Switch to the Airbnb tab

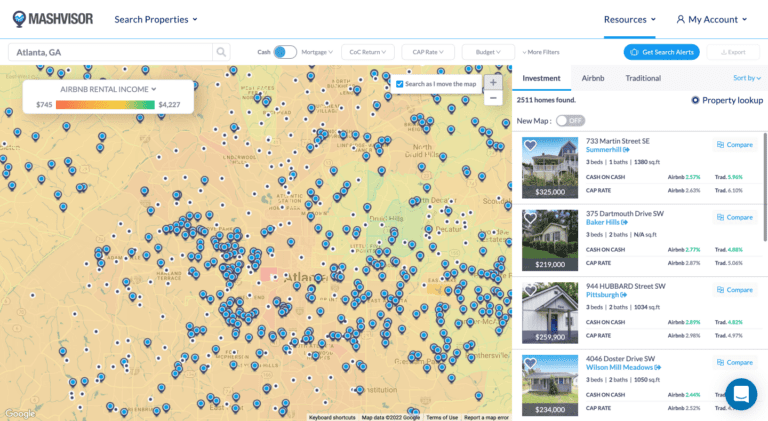click(x=593, y=78)
